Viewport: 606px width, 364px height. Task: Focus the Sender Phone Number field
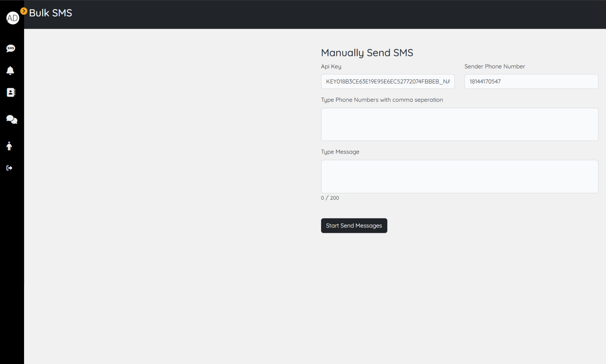pyautogui.click(x=531, y=82)
